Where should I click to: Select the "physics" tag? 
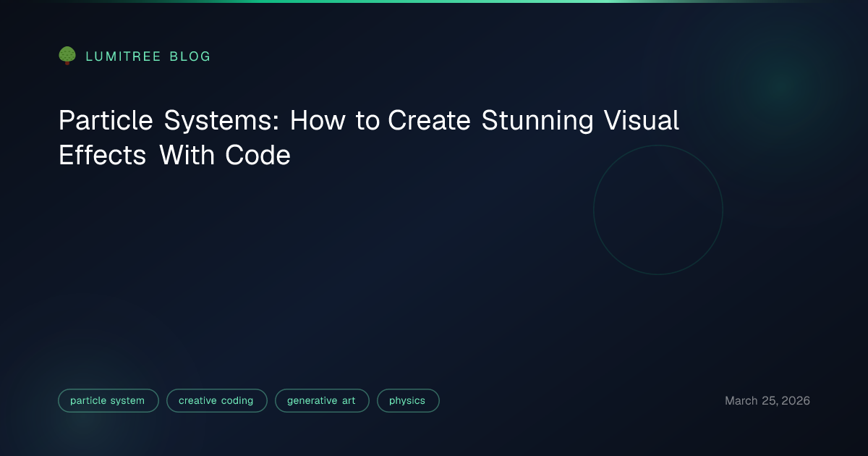pos(408,400)
